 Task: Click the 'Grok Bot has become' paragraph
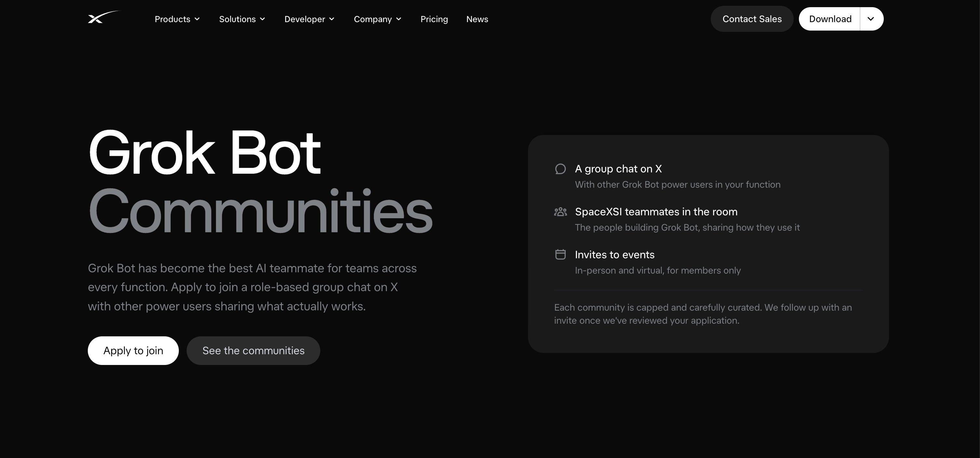click(252, 287)
